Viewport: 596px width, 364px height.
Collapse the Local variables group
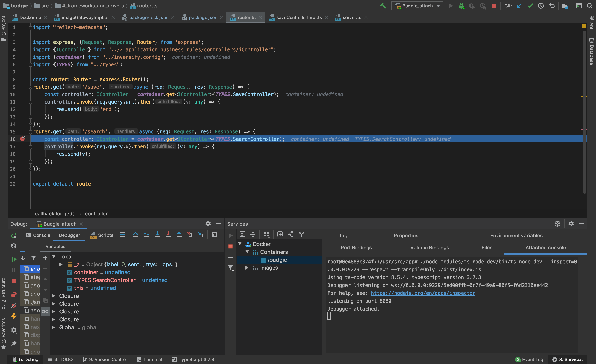tap(54, 256)
